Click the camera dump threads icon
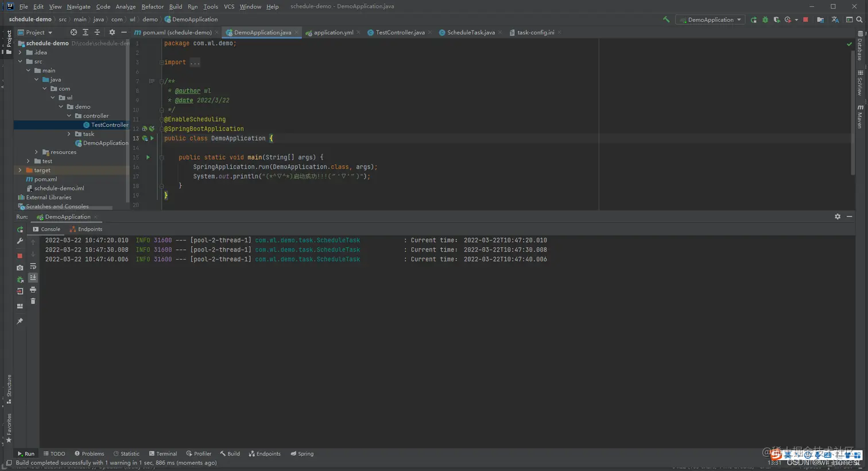Image resolution: width=868 pixels, height=471 pixels. point(20,268)
